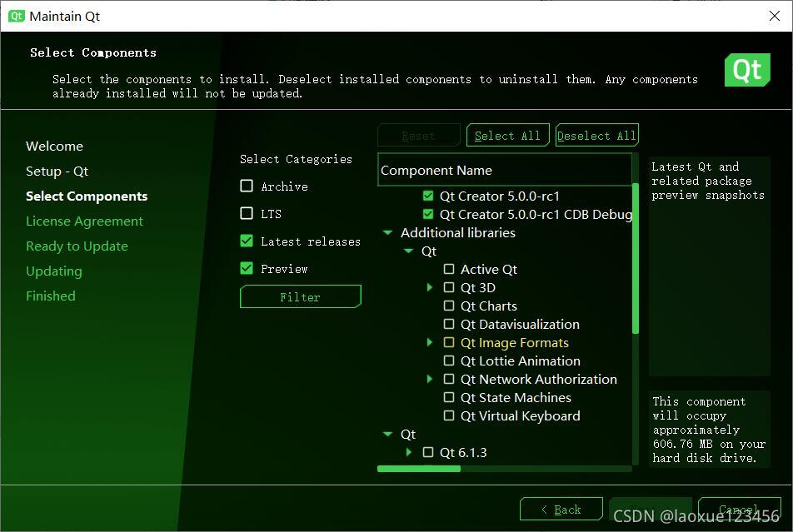The width and height of the screenshot is (793, 532).
Task: Click the Qt logo in header
Action: (747, 70)
